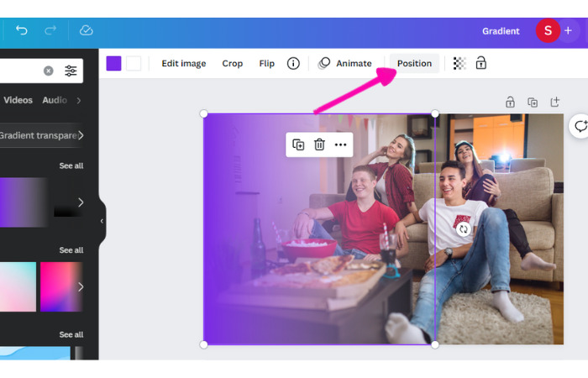Image resolution: width=588 pixels, height=378 pixels.
Task: Select the teal and pink gradient thumbnail
Action: pyautogui.click(x=18, y=287)
